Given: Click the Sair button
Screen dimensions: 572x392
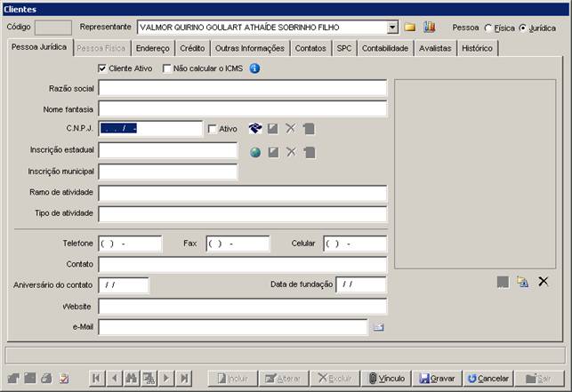Looking at the screenshot, I should point(539,378).
